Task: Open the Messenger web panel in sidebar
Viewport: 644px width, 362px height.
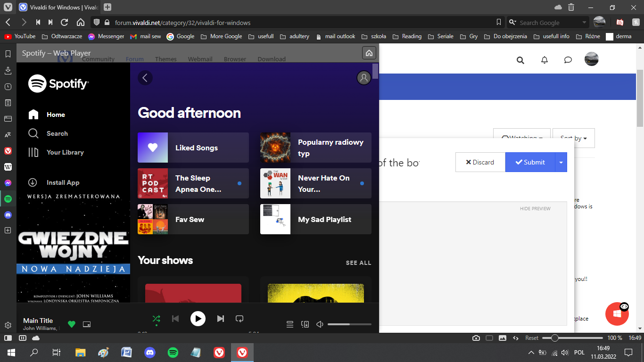Action: (x=8, y=183)
